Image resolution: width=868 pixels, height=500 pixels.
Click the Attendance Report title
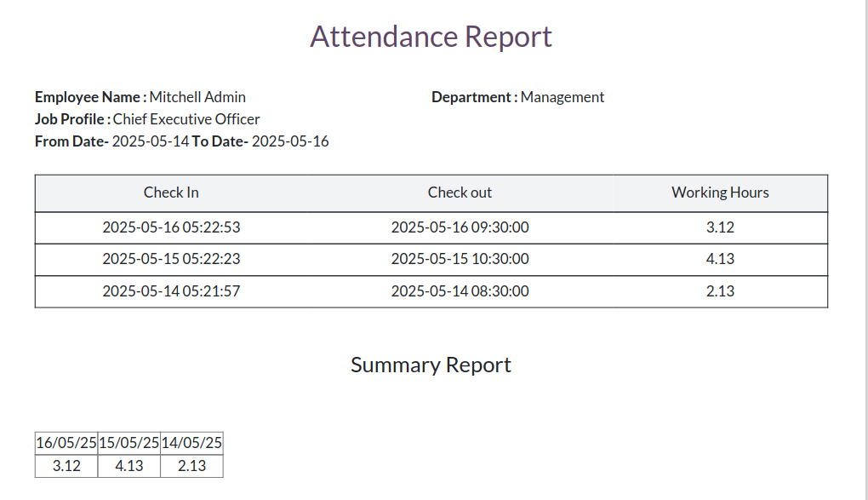click(x=431, y=37)
